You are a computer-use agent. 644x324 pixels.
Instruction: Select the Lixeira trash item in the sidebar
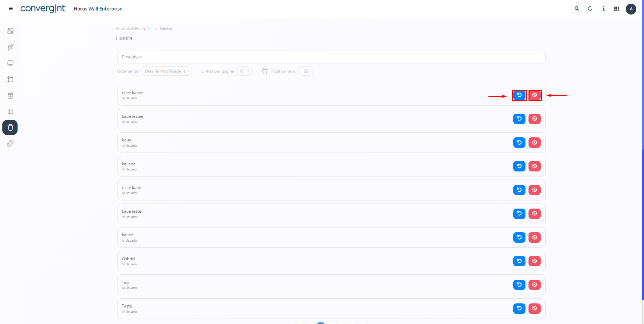pyautogui.click(x=10, y=128)
